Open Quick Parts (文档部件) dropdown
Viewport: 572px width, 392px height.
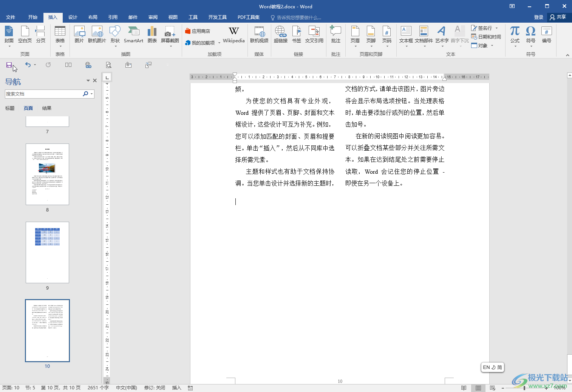[x=424, y=36]
